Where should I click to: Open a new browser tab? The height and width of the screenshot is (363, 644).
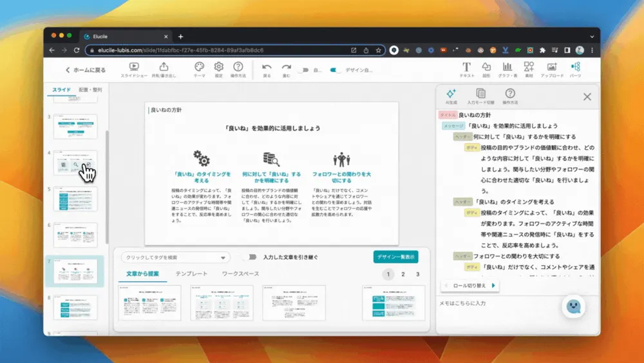tap(181, 37)
